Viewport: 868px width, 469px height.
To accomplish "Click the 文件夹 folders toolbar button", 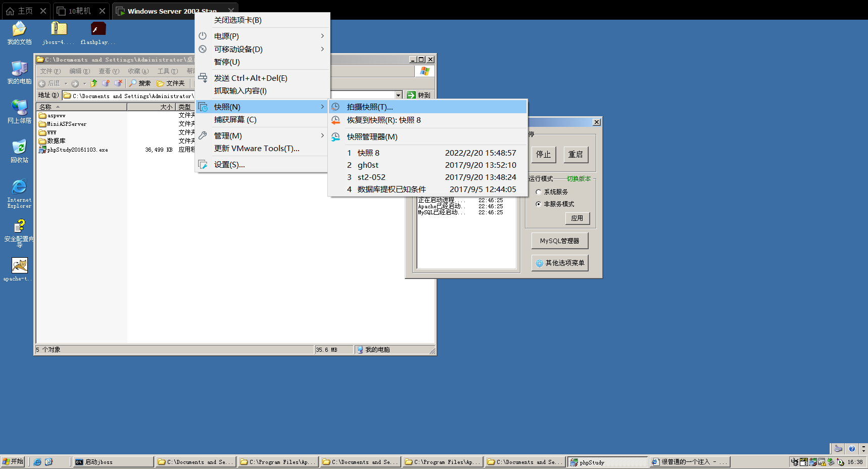I will coord(171,83).
